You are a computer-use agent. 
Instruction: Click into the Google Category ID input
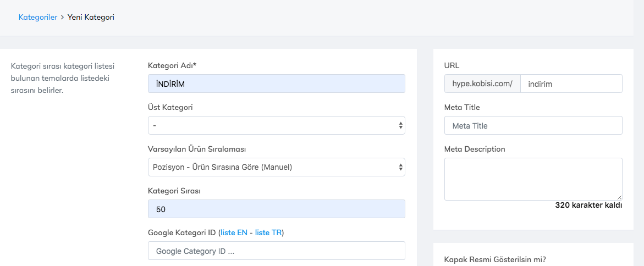pos(276,251)
